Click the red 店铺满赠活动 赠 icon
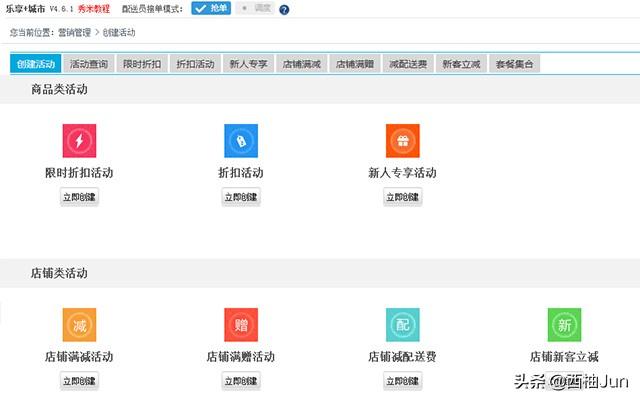Viewport: 640px width, 401px height. tap(240, 325)
